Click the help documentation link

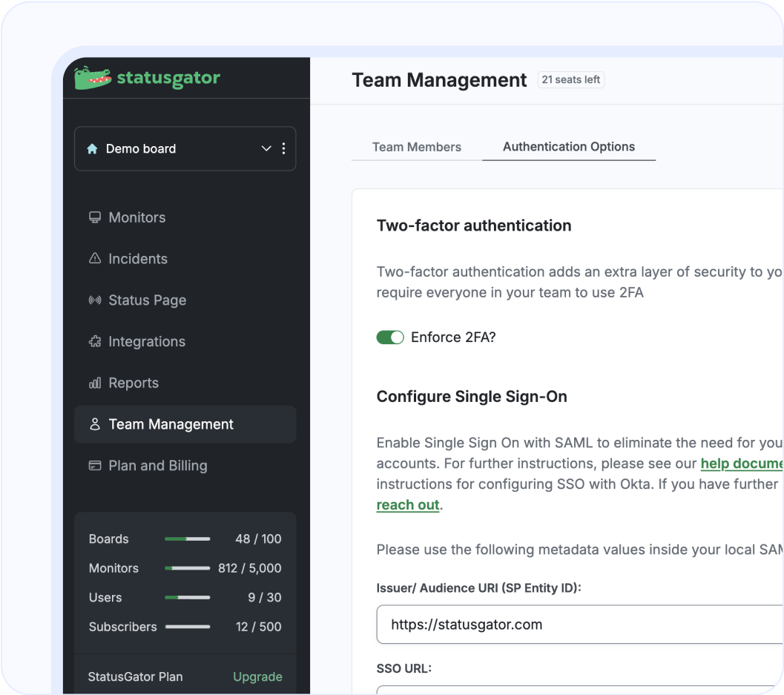tap(742, 463)
